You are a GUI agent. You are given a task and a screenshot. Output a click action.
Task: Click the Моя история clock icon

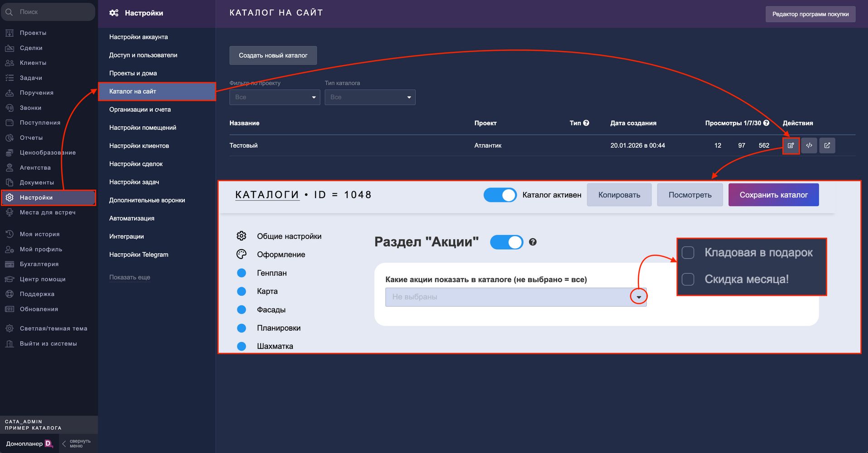click(x=10, y=234)
